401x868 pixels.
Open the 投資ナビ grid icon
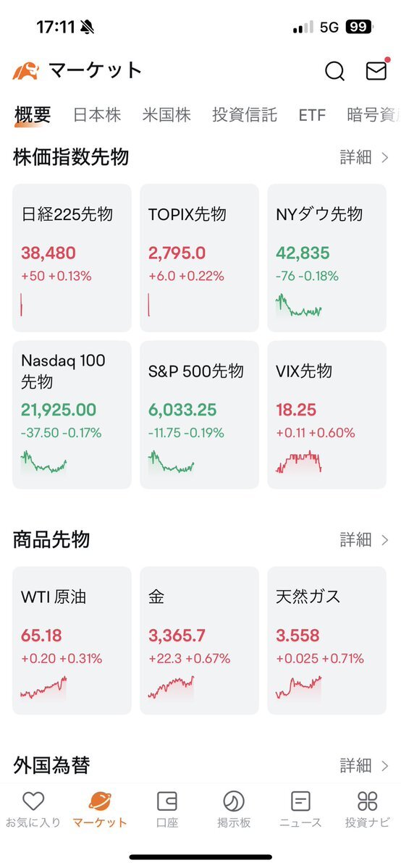point(367,801)
